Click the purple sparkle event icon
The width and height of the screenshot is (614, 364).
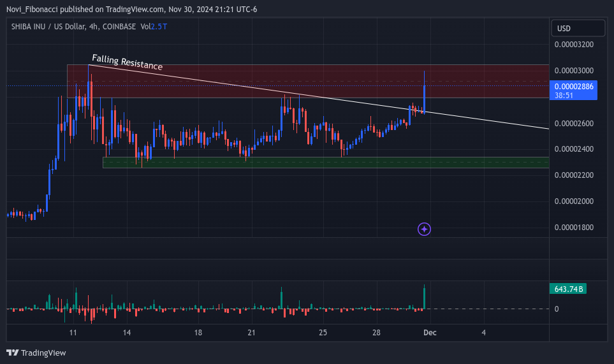click(x=424, y=229)
